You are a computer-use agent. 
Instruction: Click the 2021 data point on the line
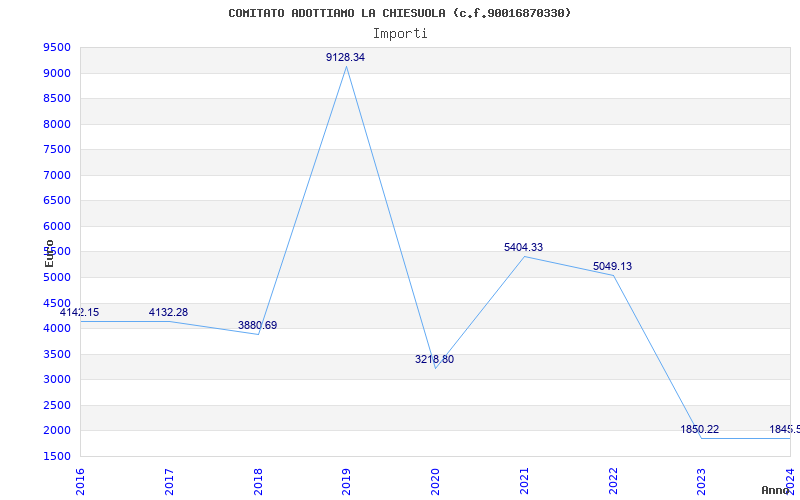click(524, 257)
